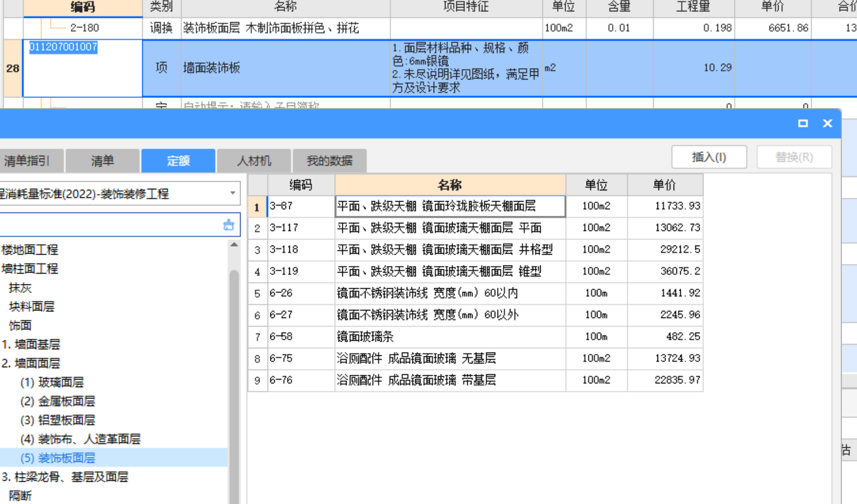The height and width of the screenshot is (504, 857).
Task: Select the 抹灰 tree node
Action: [20, 288]
